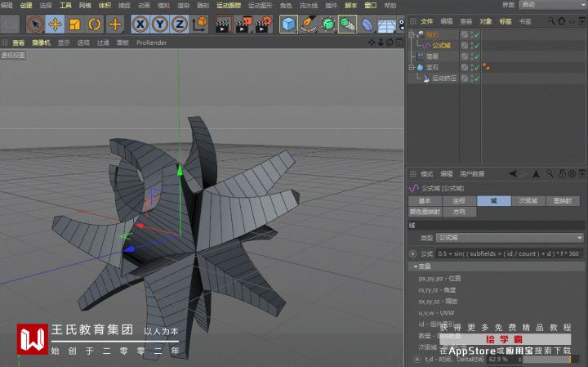Open the 运动图形 menu
The width and height of the screenshot is (588, 367).
[x=261, y=5]
